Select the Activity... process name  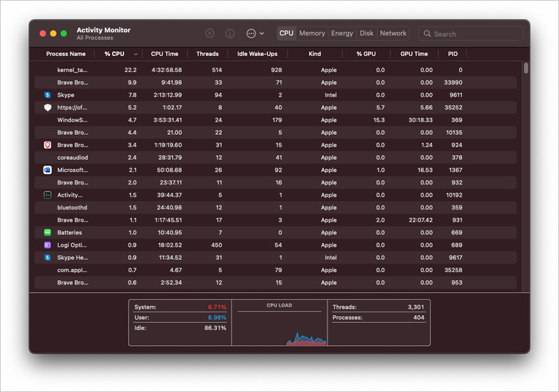[69, 195]
